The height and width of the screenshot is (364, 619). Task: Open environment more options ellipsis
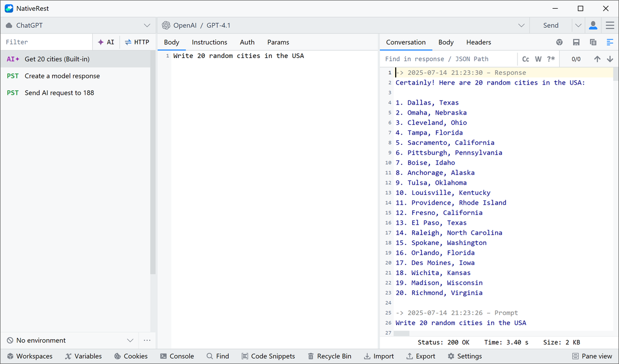pyautogui.click(x=147, y=340)
